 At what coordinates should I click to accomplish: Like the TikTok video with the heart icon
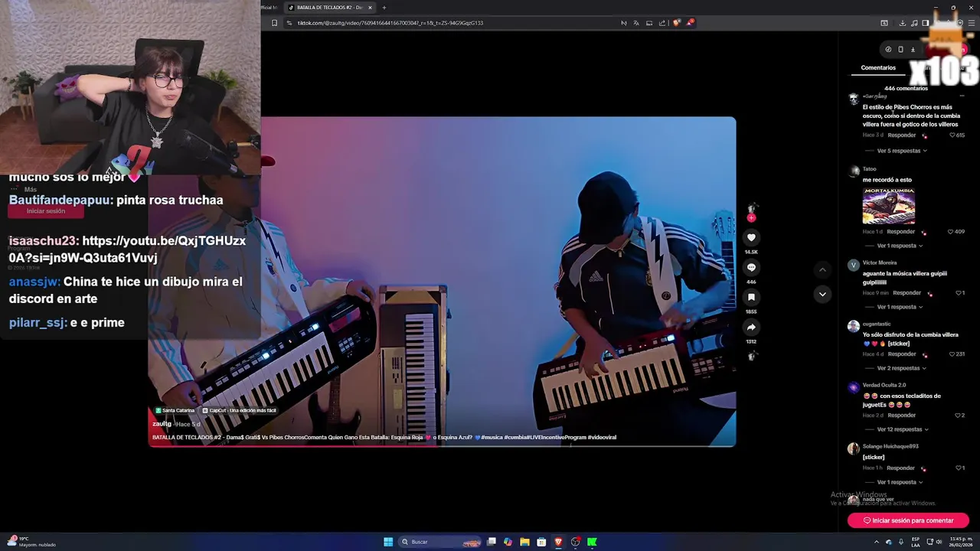coord(751,238)
